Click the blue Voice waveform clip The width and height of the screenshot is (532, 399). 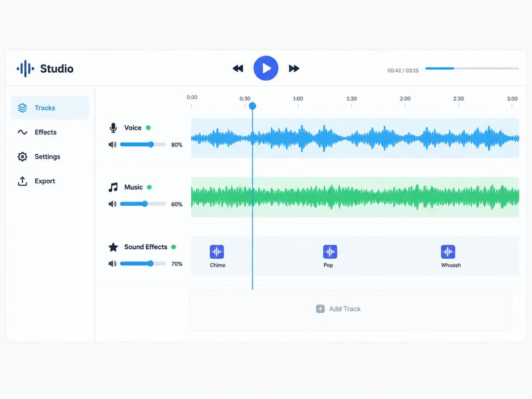tap(355, 138)
